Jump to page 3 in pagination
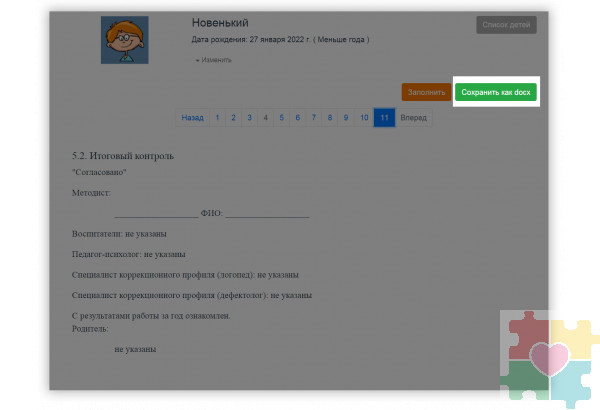This screenshot has height=410, width=600. click(249, 117)
